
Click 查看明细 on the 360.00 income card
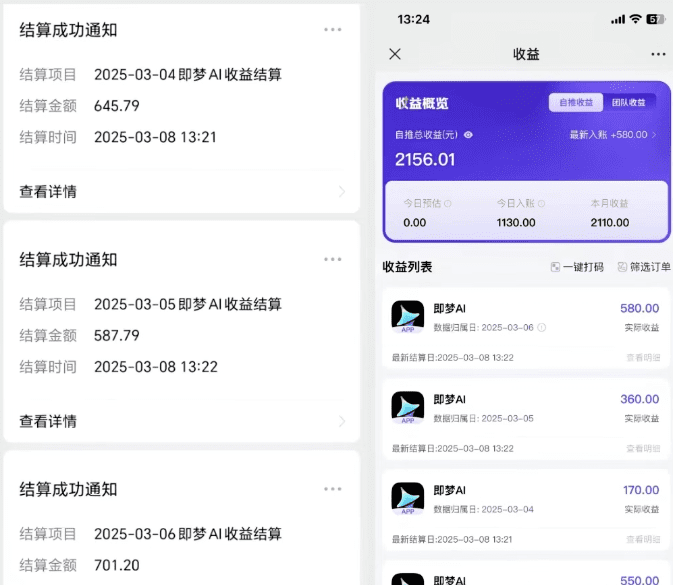pos(643,449)
